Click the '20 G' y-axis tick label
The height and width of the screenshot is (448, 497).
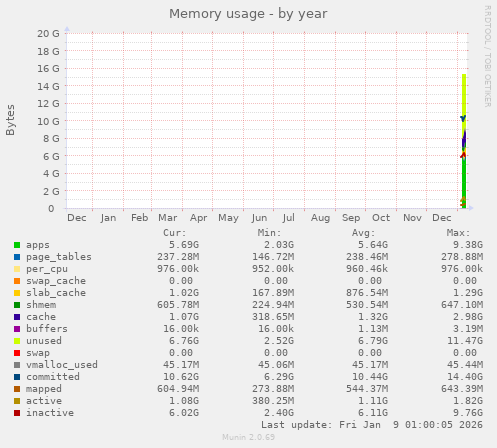(x=48, y=34)
